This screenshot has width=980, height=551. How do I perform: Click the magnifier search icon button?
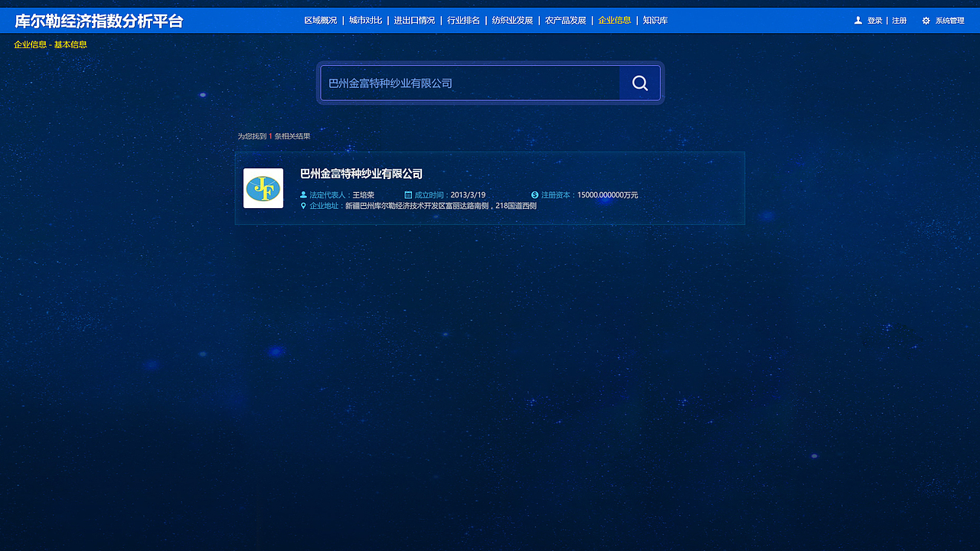tap(640, 83)
